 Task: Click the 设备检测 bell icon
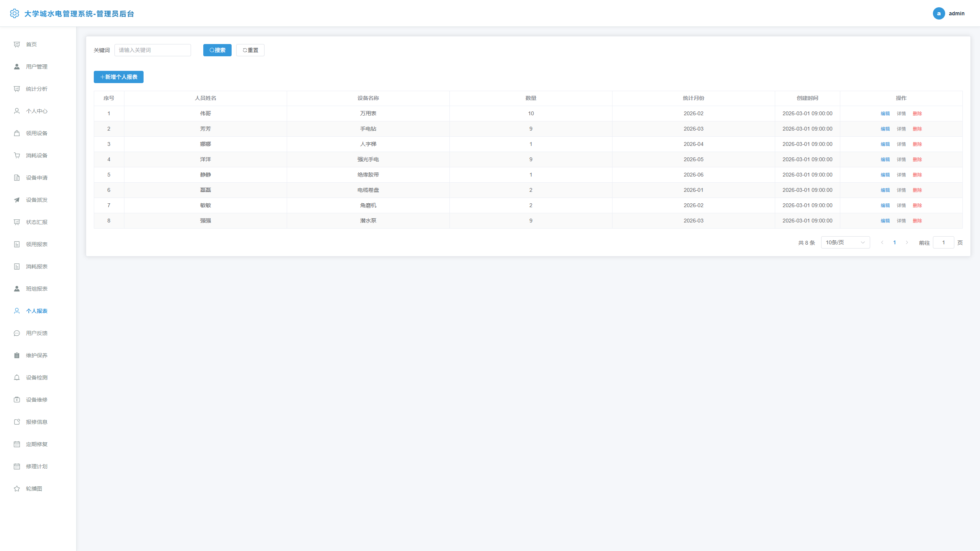click(17, 378)
